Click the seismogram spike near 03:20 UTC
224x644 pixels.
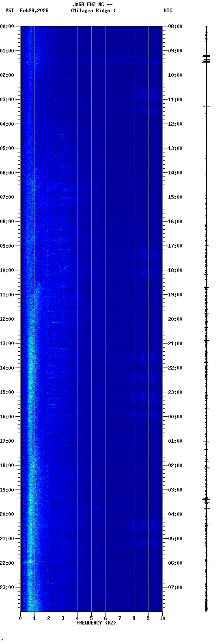click(x=206, y=499)
